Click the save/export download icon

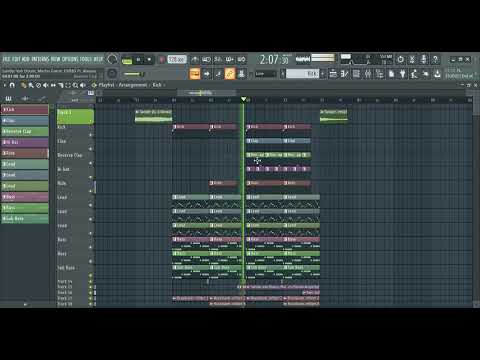tap(437, 74)
